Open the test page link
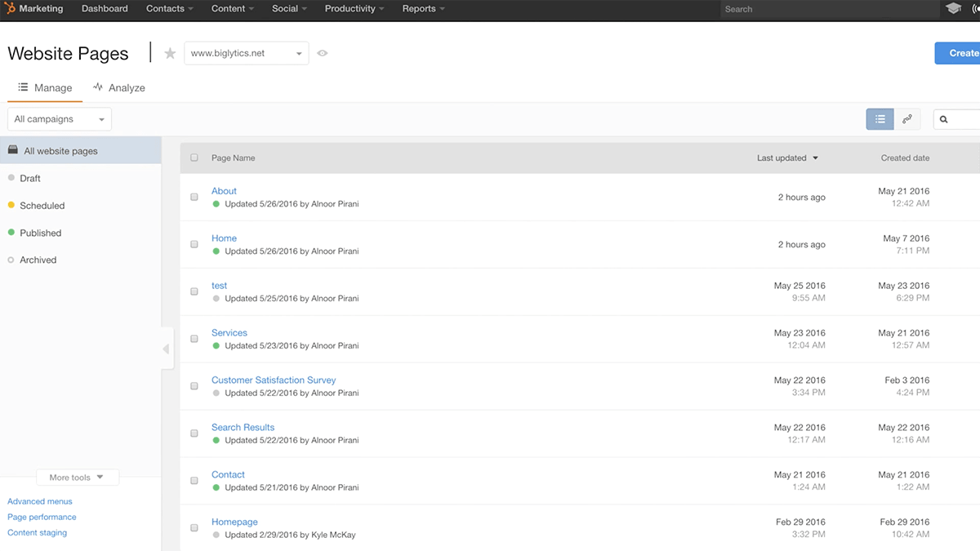This screenshot has height=551, width=980. 219,286
